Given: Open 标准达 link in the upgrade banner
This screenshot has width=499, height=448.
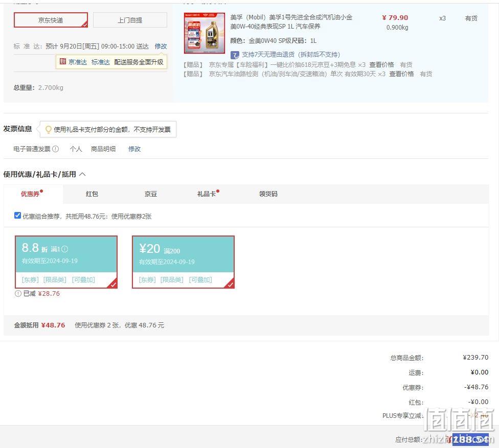Looking at the screenshot, I should [x=101, y=62].
